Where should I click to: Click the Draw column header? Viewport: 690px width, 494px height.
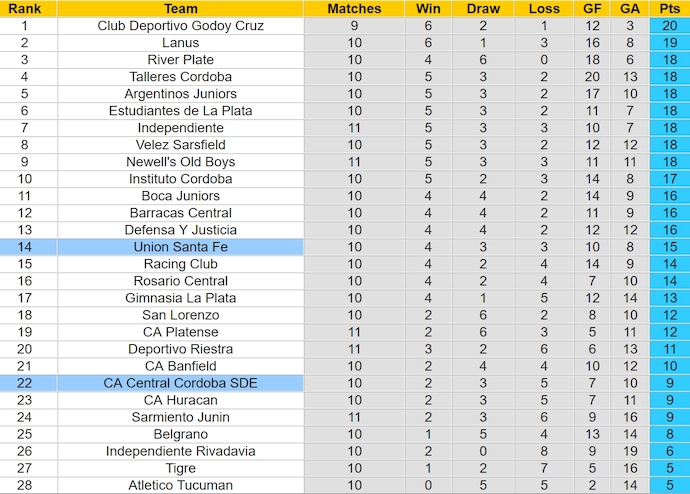(484, 9)
